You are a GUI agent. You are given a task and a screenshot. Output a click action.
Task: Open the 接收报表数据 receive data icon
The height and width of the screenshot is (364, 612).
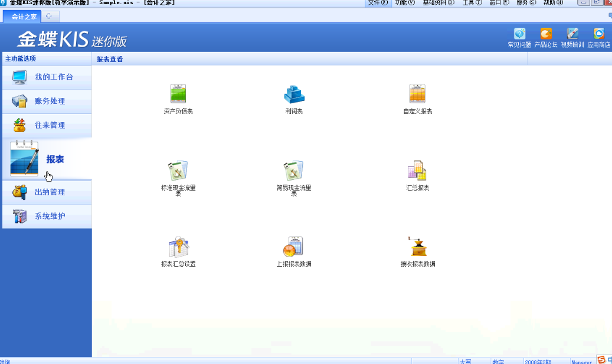(x=417, y=247)
